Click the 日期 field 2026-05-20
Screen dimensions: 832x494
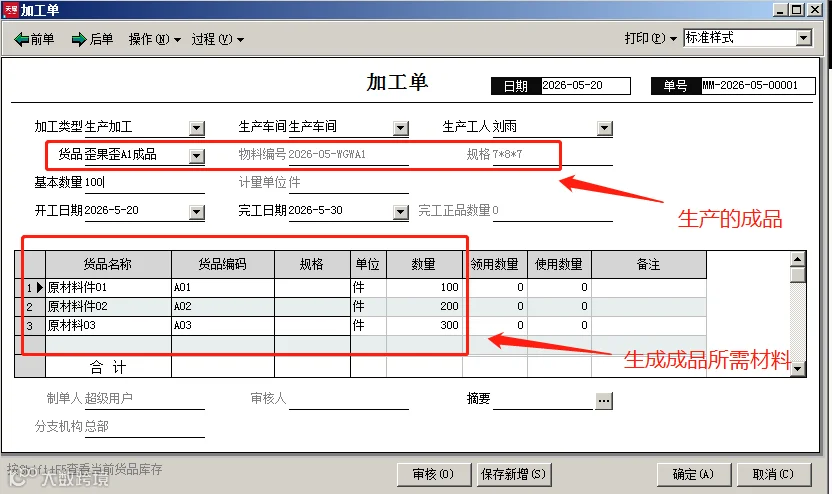click(x=585, y=85)
